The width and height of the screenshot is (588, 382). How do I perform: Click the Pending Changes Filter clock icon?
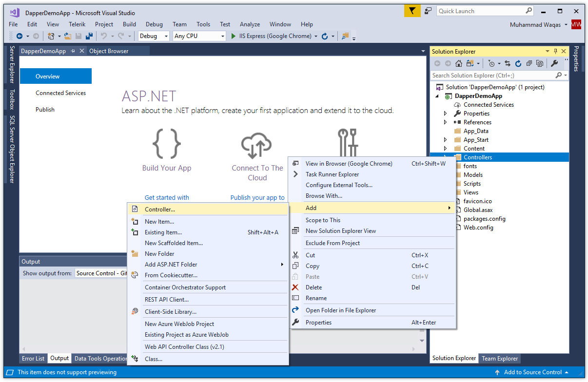click(x=491, y=63)
